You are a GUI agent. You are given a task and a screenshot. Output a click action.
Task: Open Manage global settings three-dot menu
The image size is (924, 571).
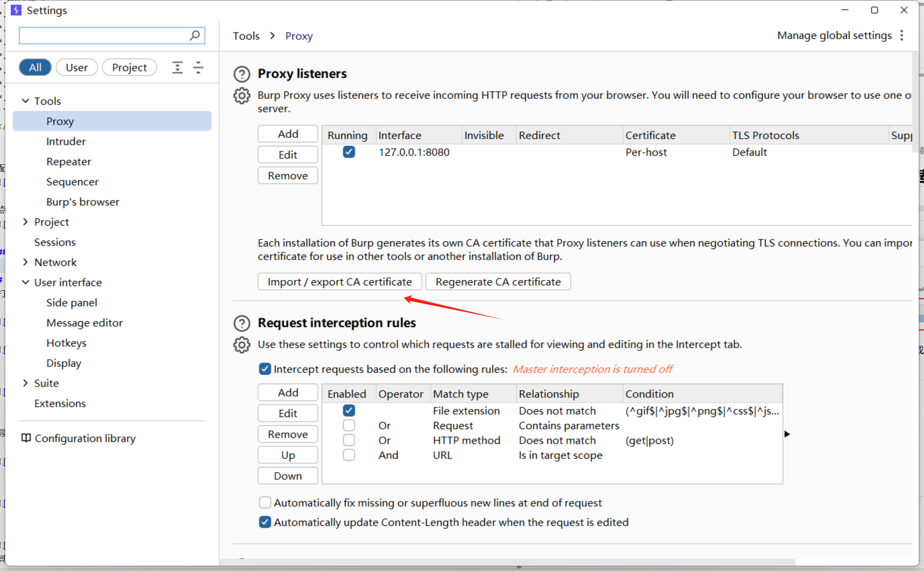pos(902,35)
